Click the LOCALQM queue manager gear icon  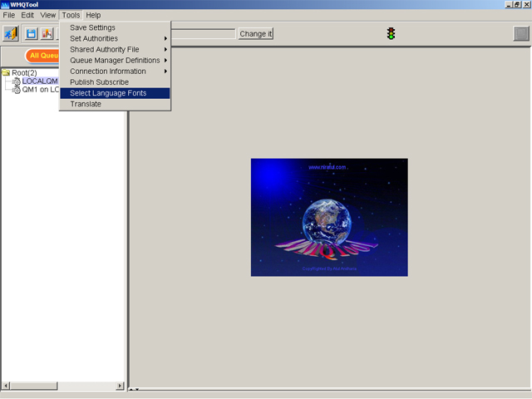point(17,81)
